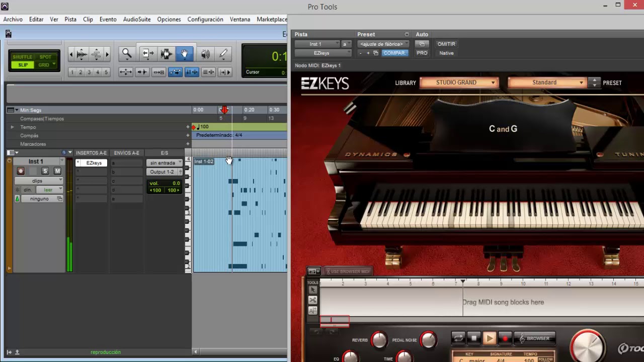Click next preset plus icon
Screen dimensions: 644x362
pos(368,53)
